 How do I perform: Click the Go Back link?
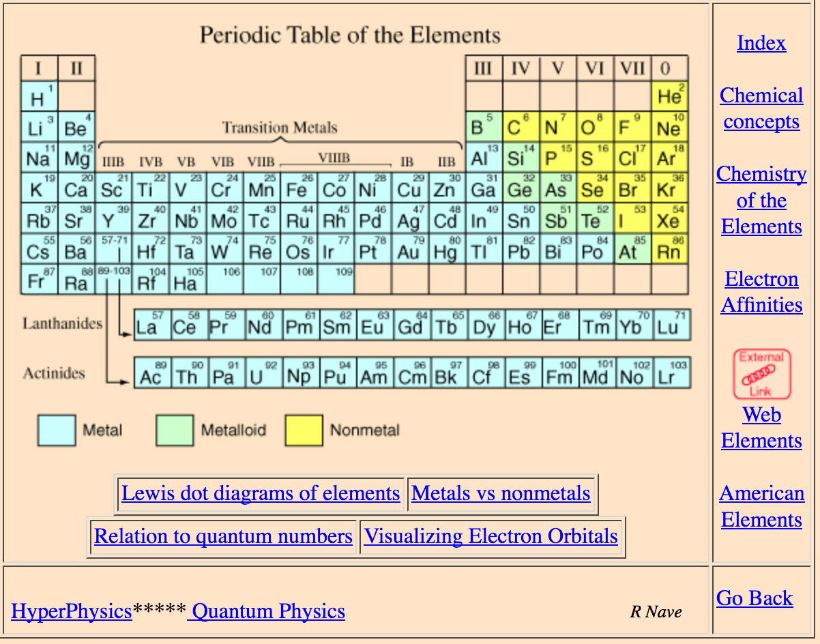tap(755, 598)
